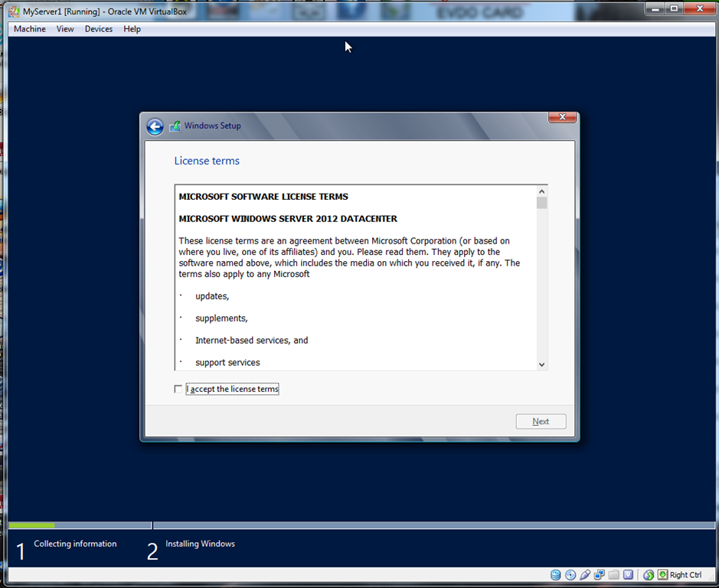
Task: Click the optical drive icon in status bar
Action: [x=570, y=574]
